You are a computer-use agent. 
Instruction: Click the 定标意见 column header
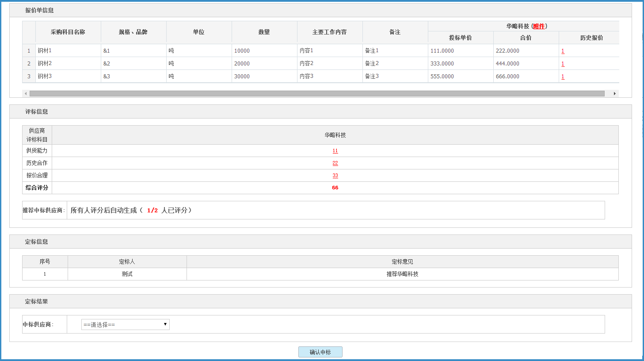402,261
